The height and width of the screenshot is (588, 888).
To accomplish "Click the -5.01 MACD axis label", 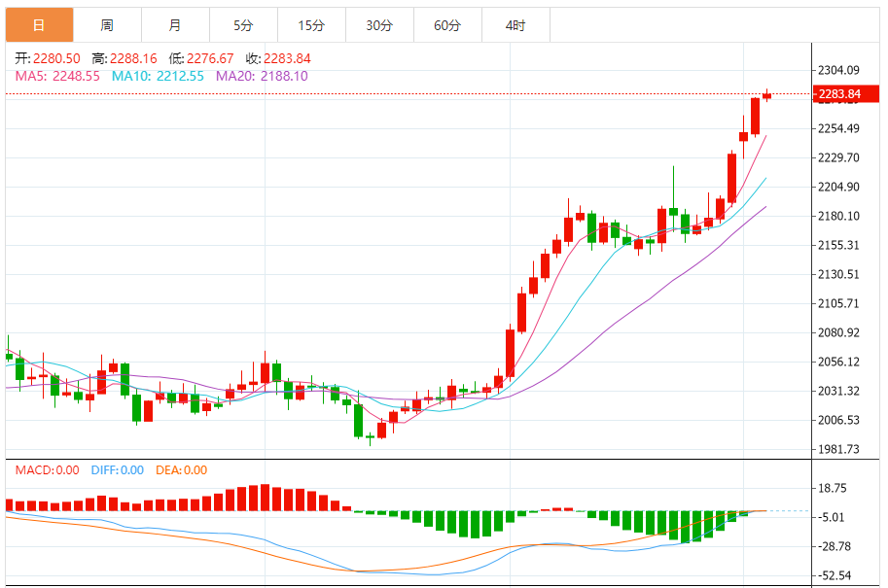I will tap(831, 517).
